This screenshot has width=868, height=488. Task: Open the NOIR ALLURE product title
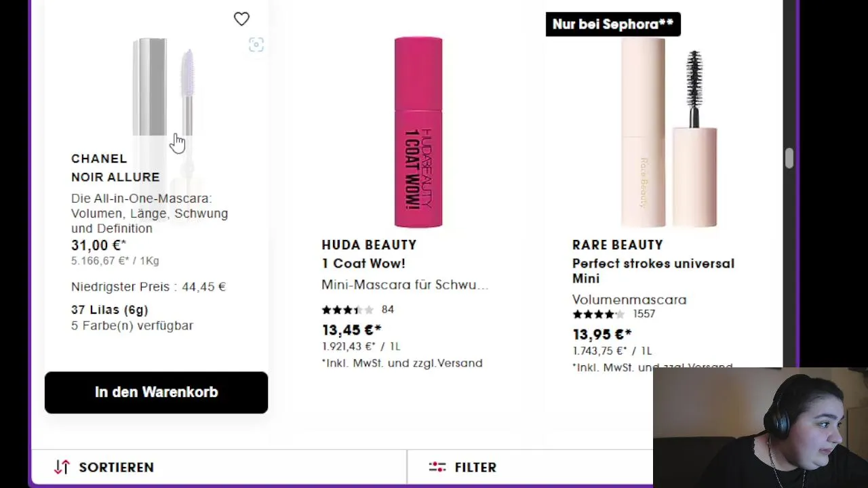[115, 177]
